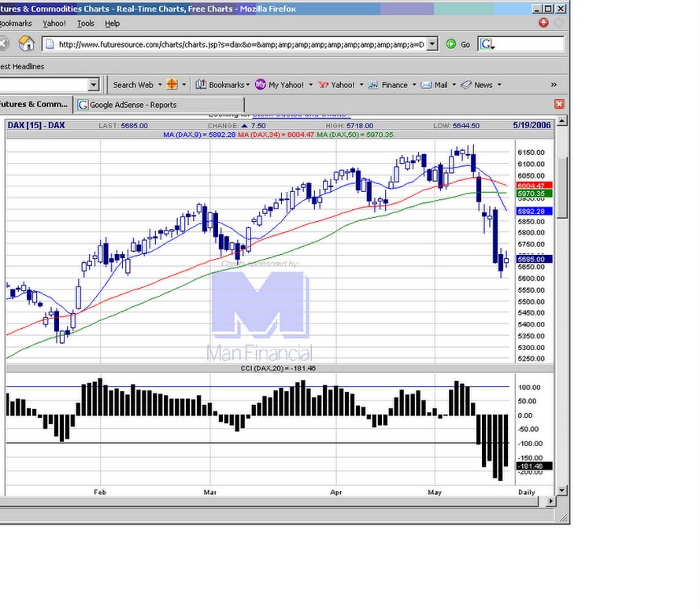This screenshot has height=609, width=700.
Task: Open the Yahoo search box dropdown
Action: (93, 84)
